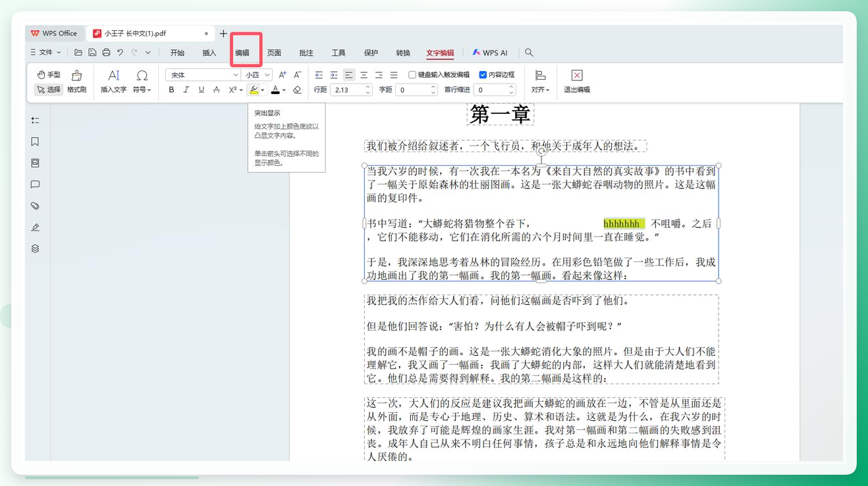Screen dimensions: 868x486
Task: Switch to the 批注 tab
Action: pos(306,53)
